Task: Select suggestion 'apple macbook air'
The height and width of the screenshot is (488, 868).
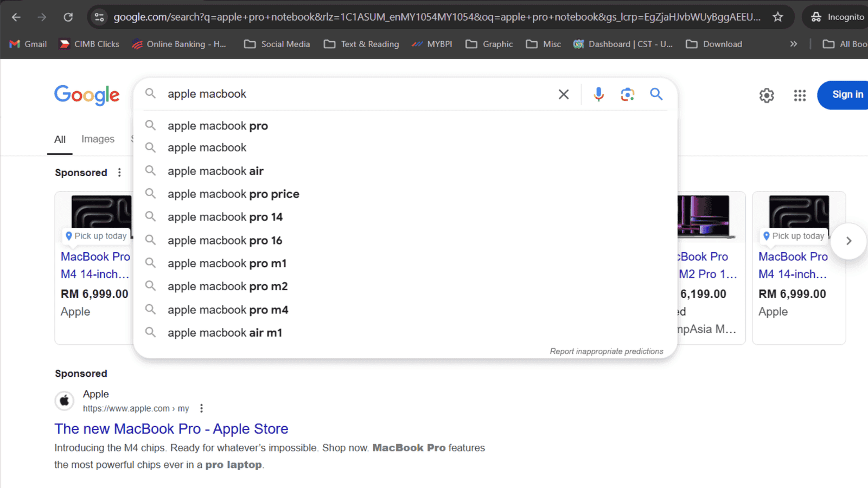Action: 405,171
